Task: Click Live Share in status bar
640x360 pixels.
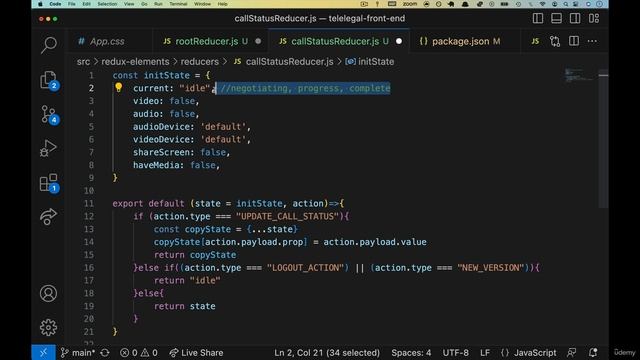Action: (196, 353)
